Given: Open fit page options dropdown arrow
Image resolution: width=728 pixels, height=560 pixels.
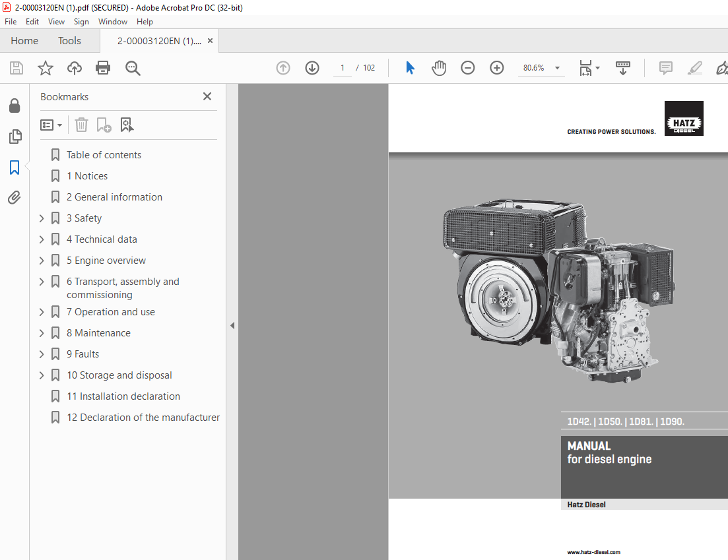Looking at the screenshot, I should pos(597,68).
